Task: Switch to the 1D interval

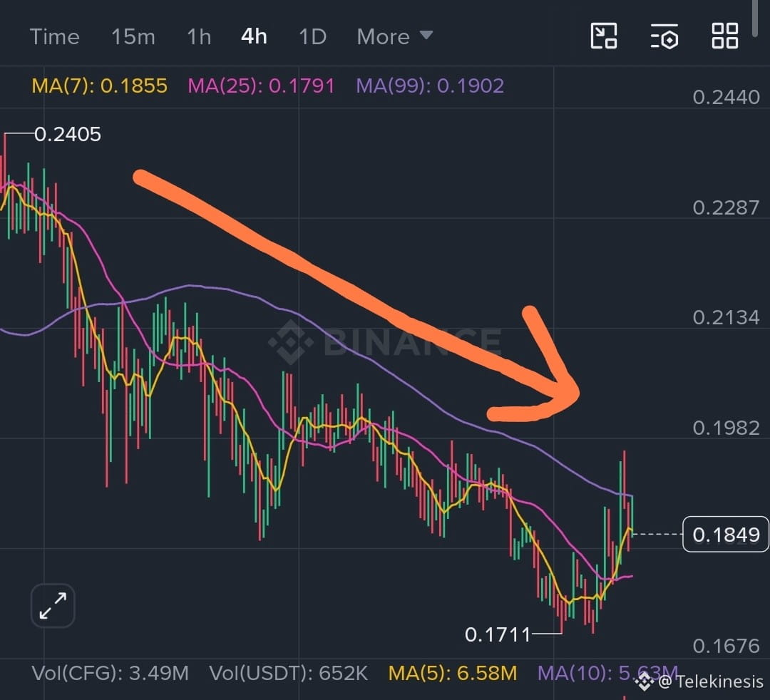Action: tap(313, 37)
